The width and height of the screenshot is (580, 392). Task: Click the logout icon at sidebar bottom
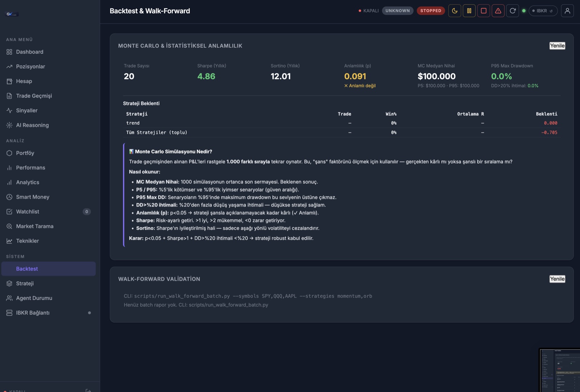coord(88,391)
